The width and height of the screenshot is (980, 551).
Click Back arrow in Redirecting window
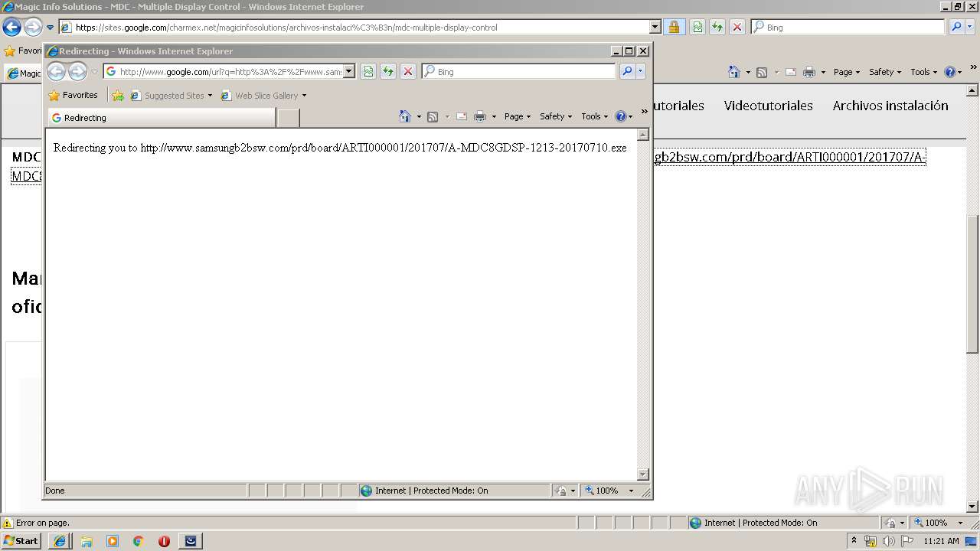coord(56,71)
